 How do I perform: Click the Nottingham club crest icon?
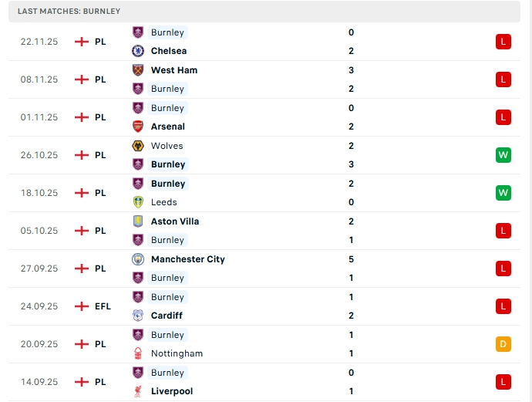point(138,353)
